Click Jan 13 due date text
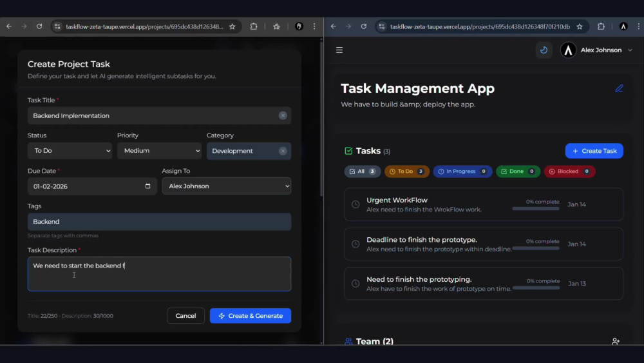644x363 pixels. pos(576,284)
